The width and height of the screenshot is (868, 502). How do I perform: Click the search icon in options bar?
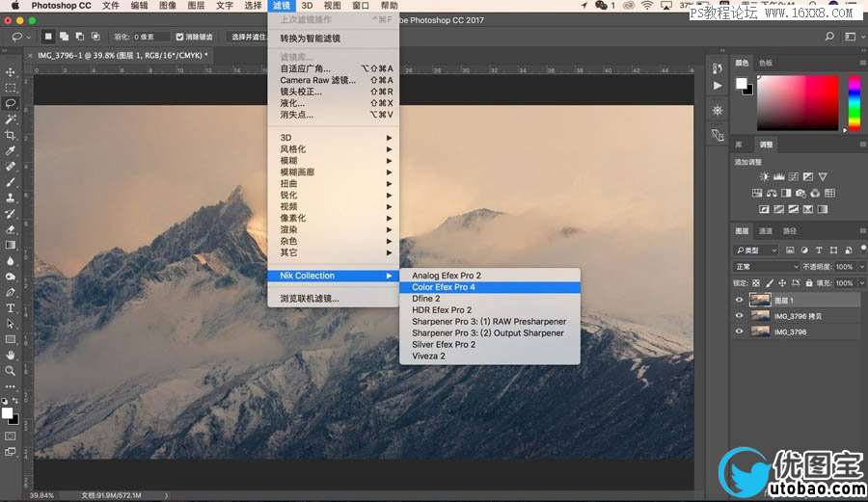tap(829, 37)
